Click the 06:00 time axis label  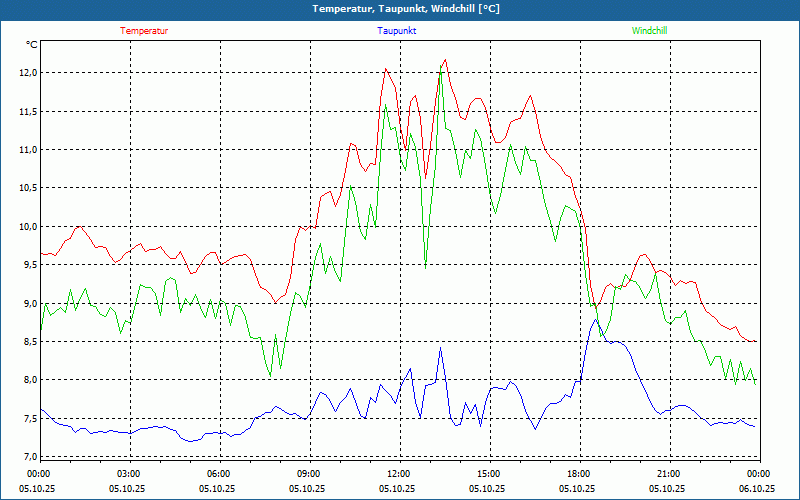pos(219,474)
